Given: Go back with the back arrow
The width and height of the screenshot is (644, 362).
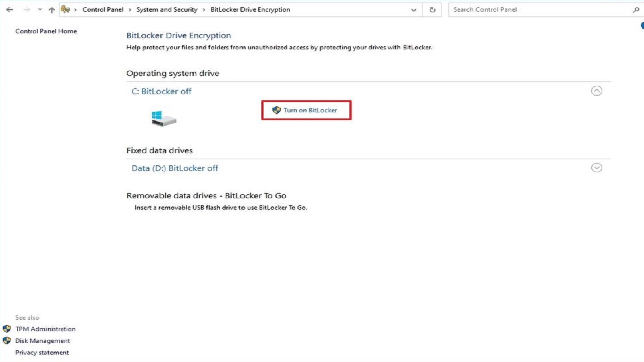Looking at the screenshot, I should coord(9,10).
